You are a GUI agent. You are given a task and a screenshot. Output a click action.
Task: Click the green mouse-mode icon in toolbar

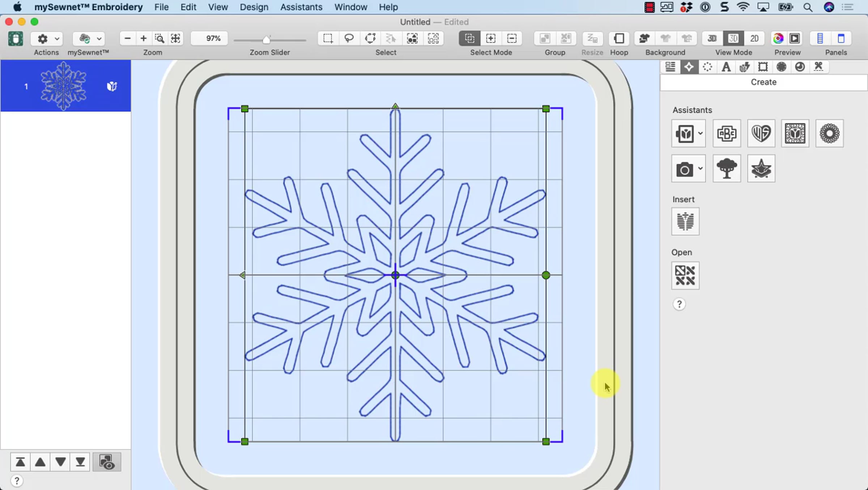click(x=16, y=38)
